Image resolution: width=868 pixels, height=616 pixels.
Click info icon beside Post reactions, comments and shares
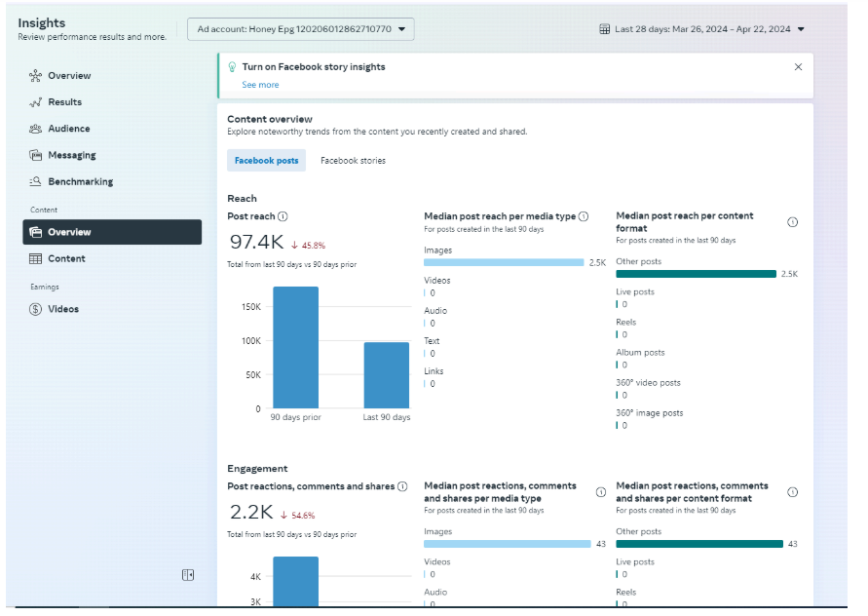[x=402, y=486]
